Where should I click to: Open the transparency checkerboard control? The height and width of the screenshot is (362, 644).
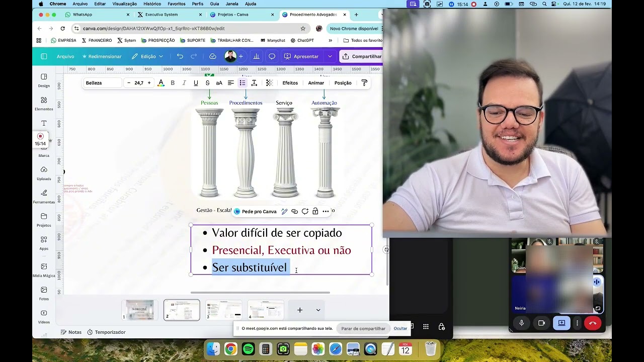269,83
